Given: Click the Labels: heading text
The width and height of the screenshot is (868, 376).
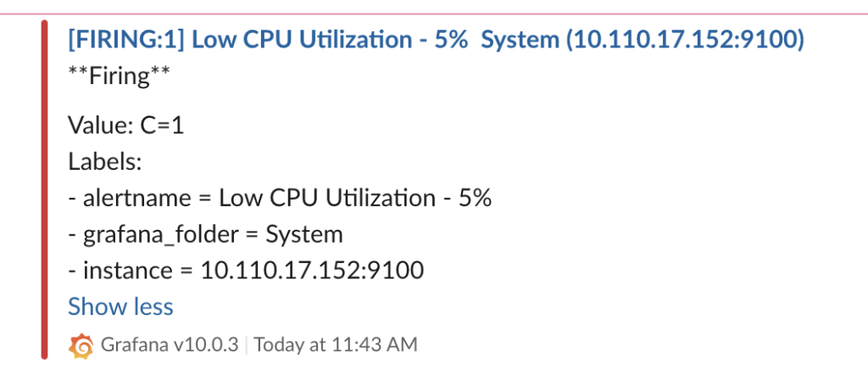Looking at the screenshot, I should coord(105,161).
